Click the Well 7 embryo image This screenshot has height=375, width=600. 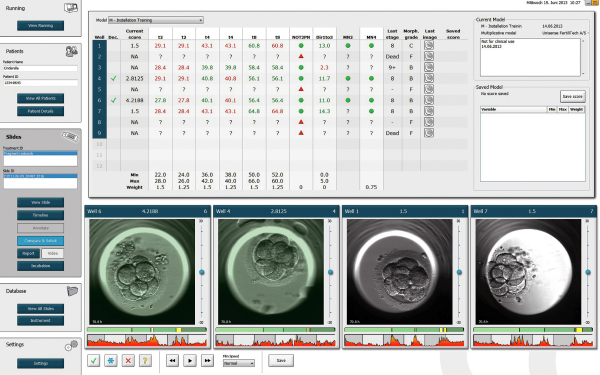tap(528, 272)
